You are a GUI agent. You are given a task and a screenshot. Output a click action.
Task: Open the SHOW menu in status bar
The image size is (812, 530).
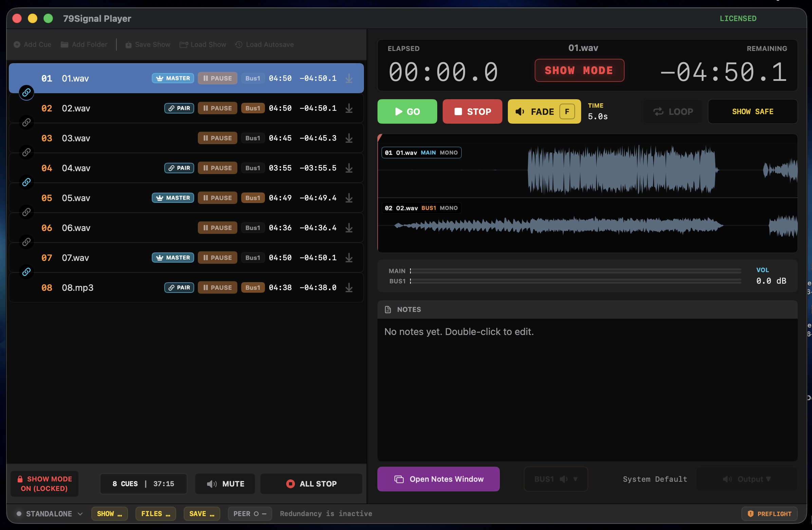(x=109, y=514)
